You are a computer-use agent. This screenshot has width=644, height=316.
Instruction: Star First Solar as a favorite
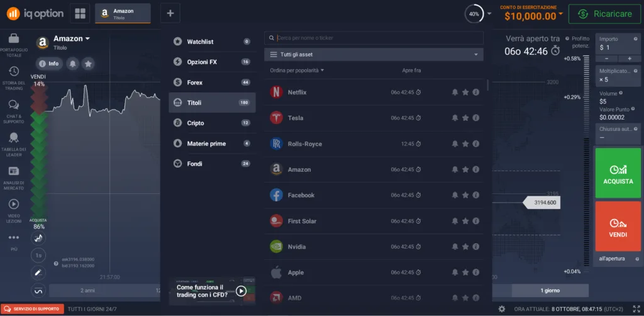[x=465, y=221]
